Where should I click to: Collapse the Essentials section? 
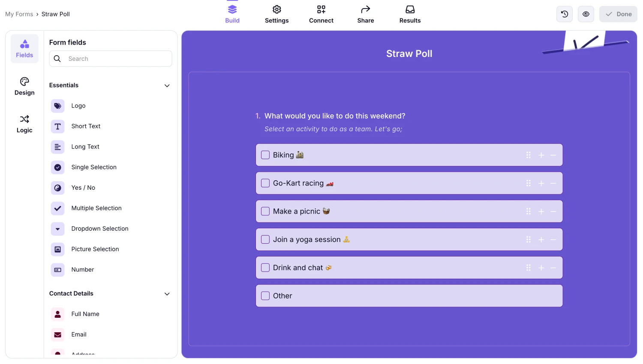[167, 86]
